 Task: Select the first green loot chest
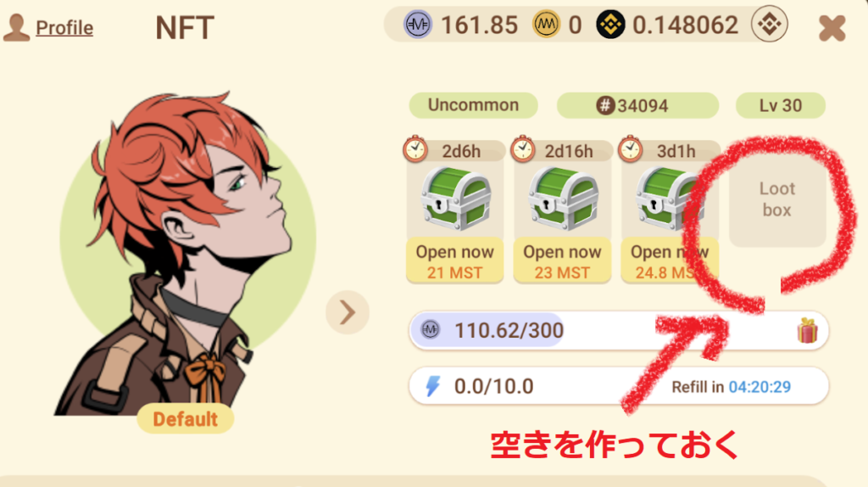pyautogui.click(x=456, y=199)
